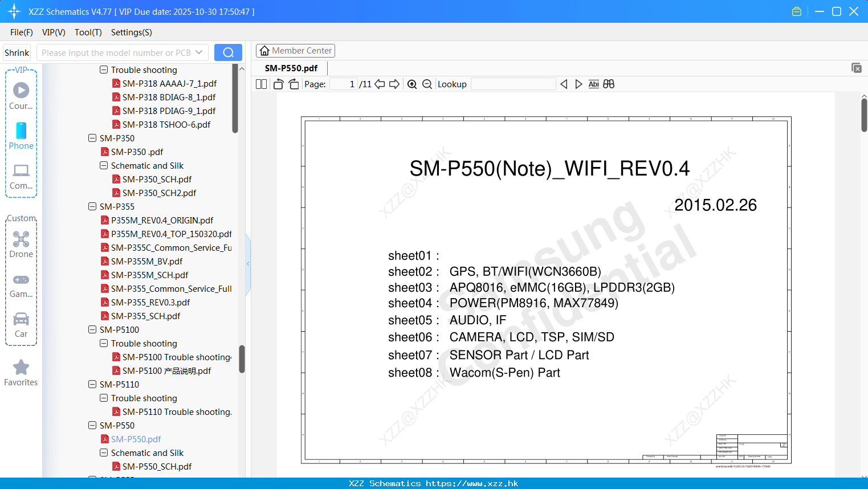Open SM-P5110 Trouble shooting file
The image size is (868, 489).
point(177,411)
